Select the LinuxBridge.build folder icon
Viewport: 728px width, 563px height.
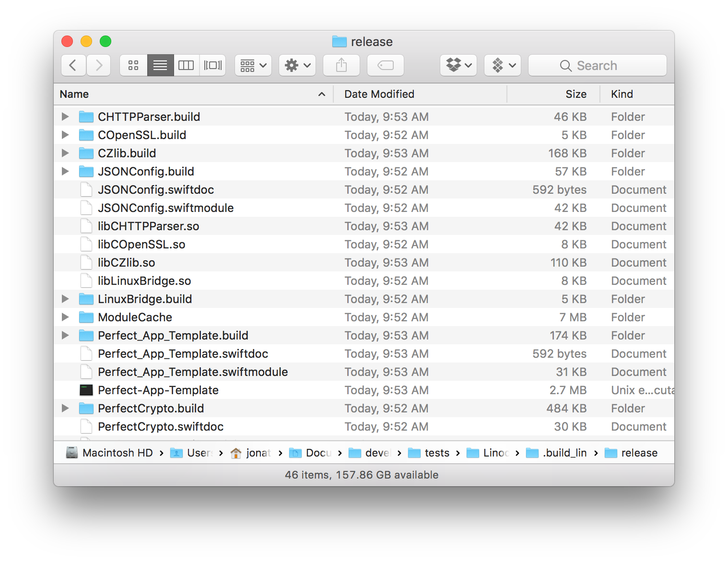pos(86,299)
